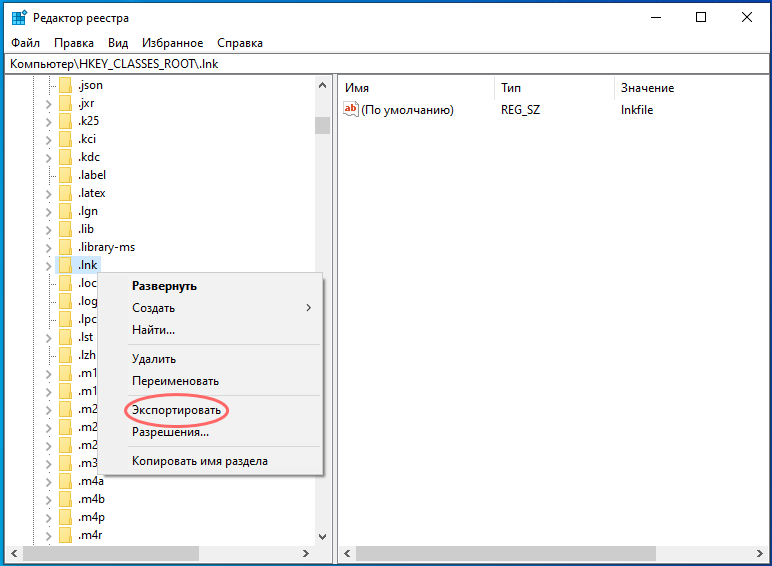Click the folder icon of the .m4b key
The image size is (772, 566).
coord(65,499)
